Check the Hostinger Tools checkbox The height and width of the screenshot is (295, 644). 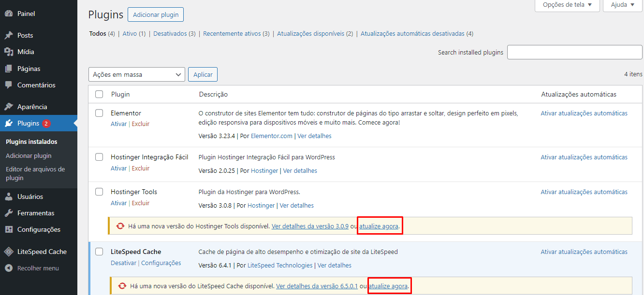pos(99,192)
